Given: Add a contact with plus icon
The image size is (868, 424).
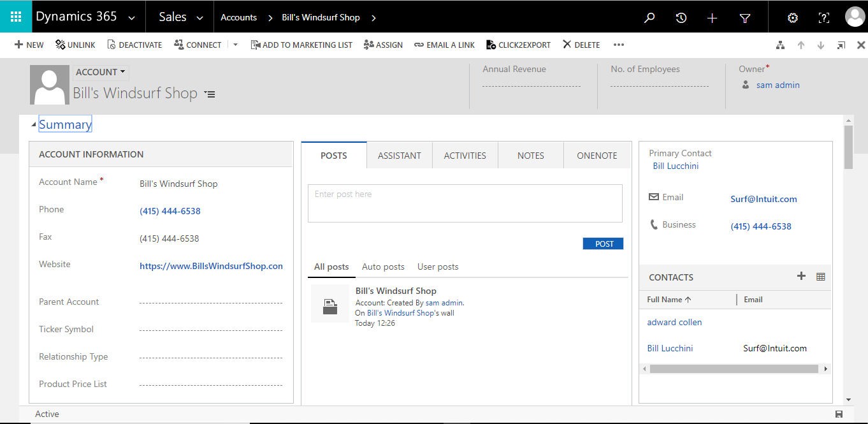Looking at the screenshot, I should 802,276.
